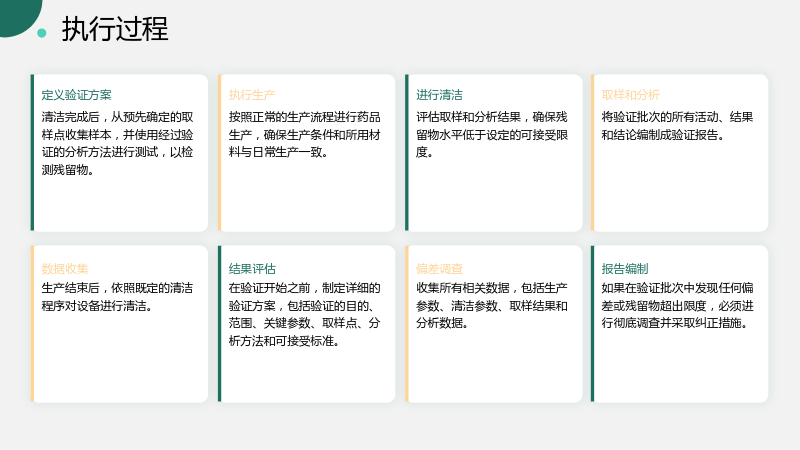This screenshot has height=450, width=800.
Task: Select the paragraph under 偏差调查
Action: (x=492, y=306)
